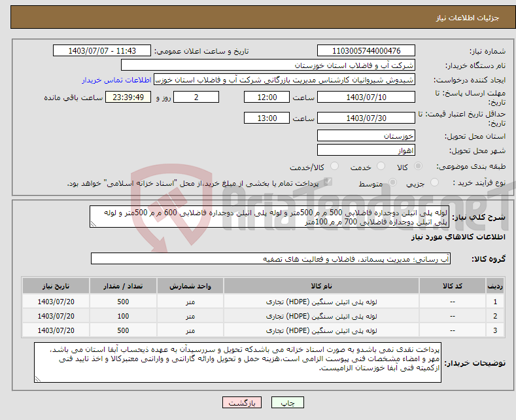The image size is (516, 420).
Task: Click the چاپ print button
Action: pyautogui.click(x=288, y=402)
